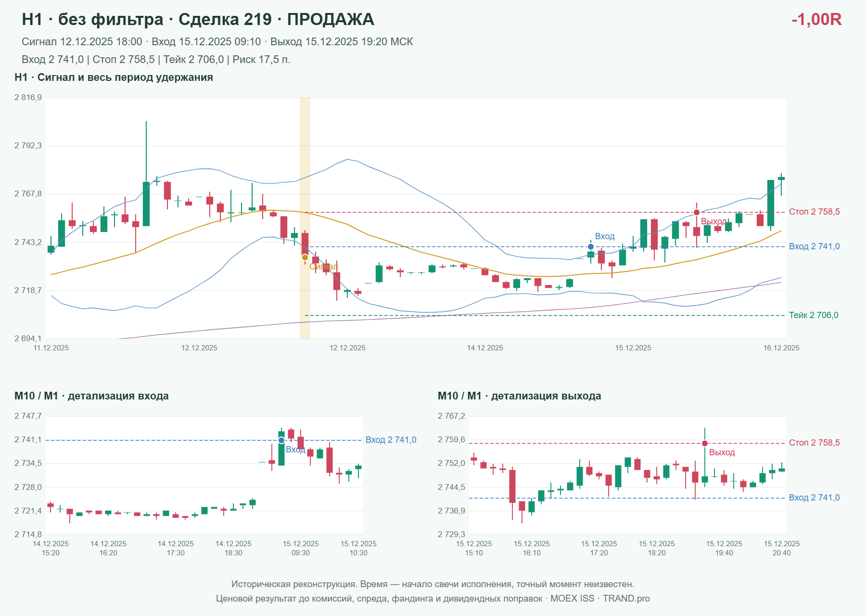
Task: Click the 11.12.2025 date label on H1 axis
Action: [51, 348]
